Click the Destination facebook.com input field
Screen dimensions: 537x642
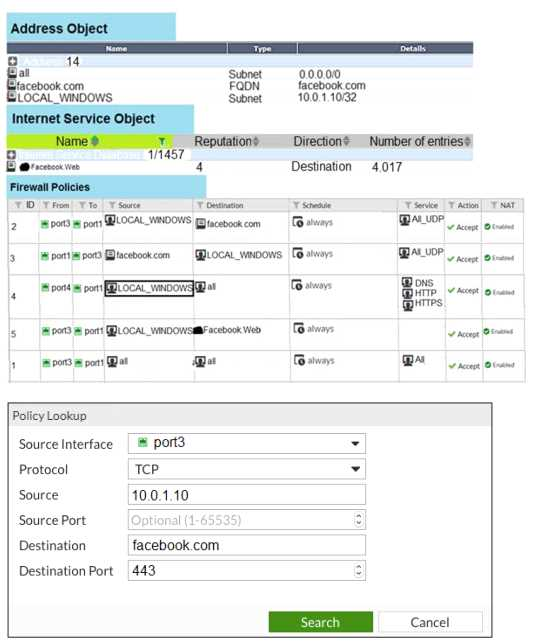[x=246, y=545]
